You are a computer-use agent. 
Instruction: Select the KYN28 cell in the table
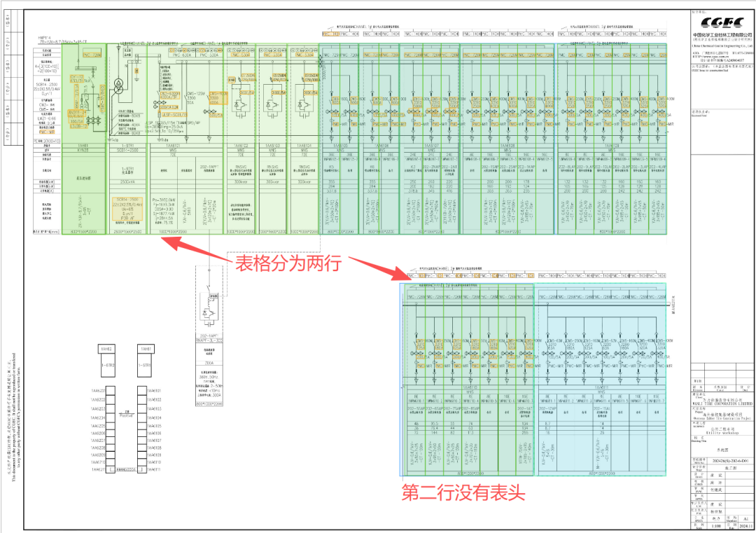point(83,150)
